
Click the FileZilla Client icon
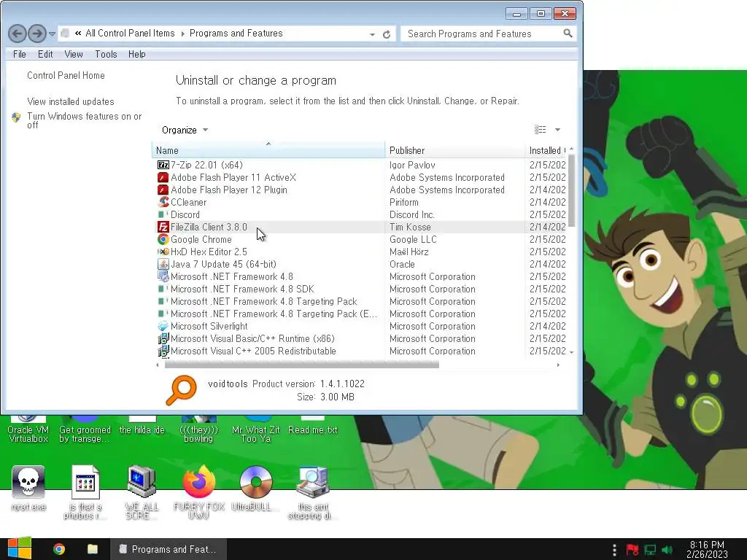click(163, 227)
